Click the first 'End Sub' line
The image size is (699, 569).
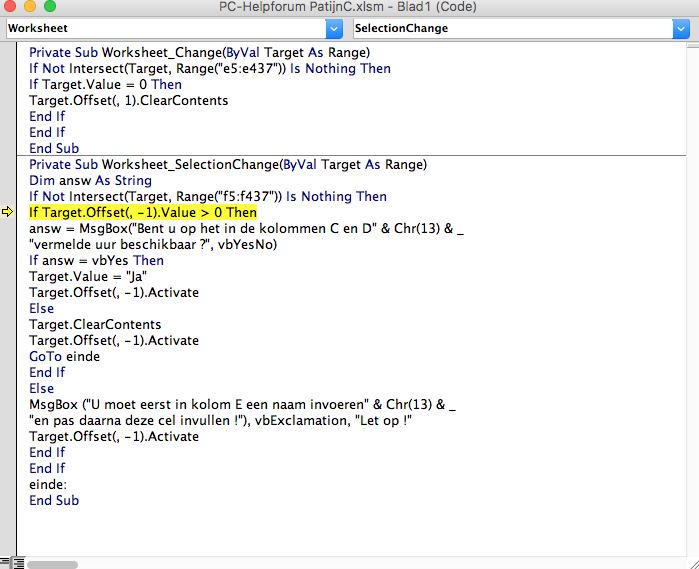(x=54, y=148)
